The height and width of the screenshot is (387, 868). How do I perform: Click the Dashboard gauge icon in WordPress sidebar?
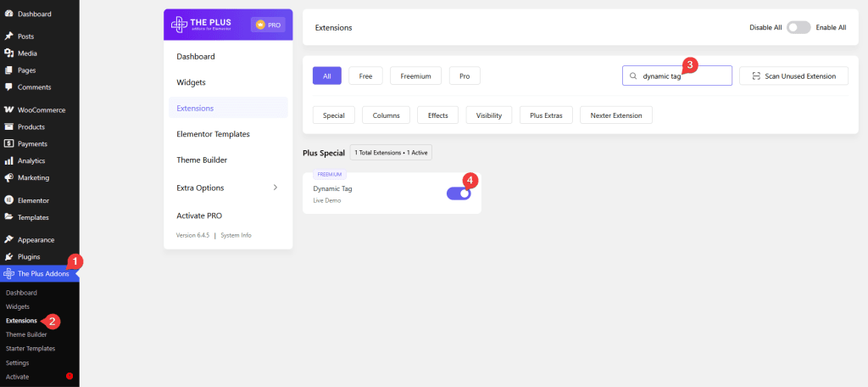point(8,14)
